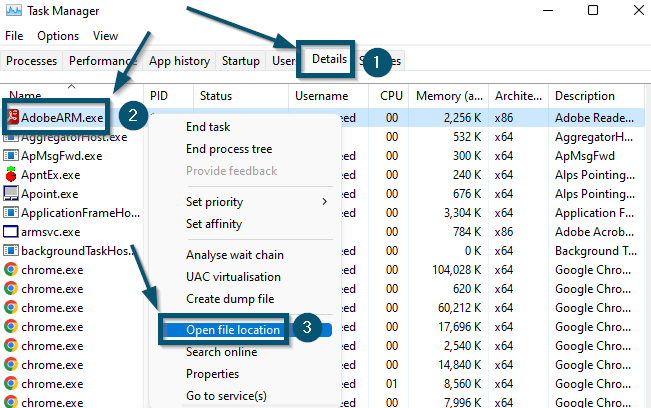This screenshot has width=651, height=408.
Task: Switch to the Processes tab
Action: click(32, 61)
